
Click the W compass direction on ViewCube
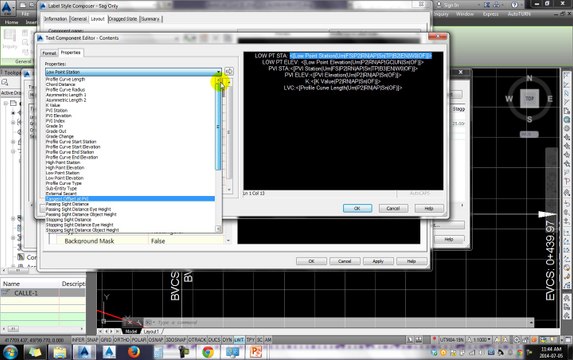pyautogui.click(x=509, y=99)
